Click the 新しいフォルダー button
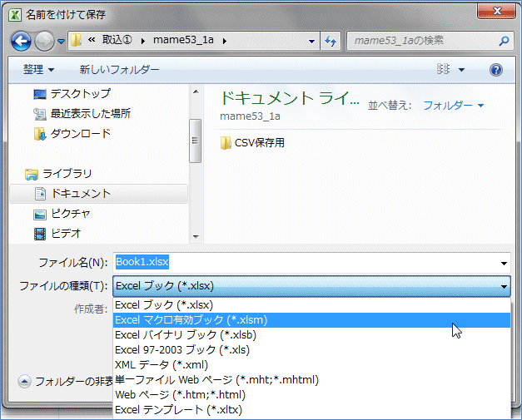 click(x=119, y=70)
